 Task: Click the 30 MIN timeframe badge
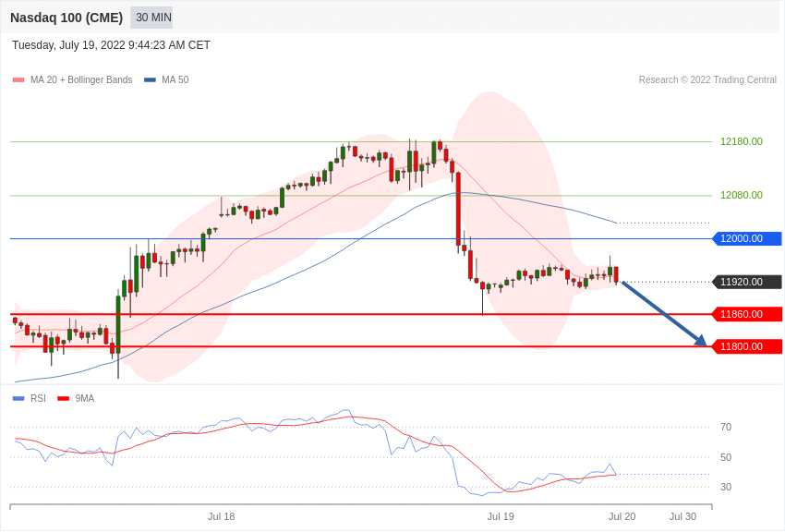tap(151, 18)
